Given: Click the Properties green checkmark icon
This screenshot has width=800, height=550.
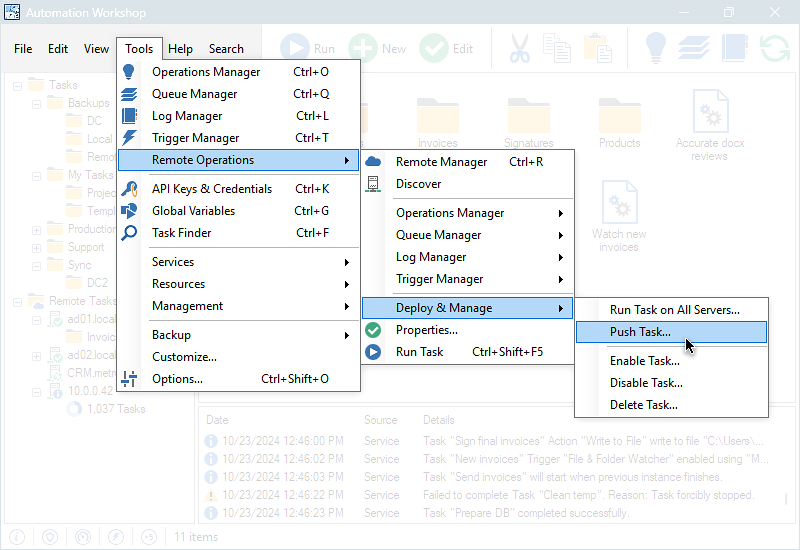Looking at the screenshot, I should (x=373, y=330).
